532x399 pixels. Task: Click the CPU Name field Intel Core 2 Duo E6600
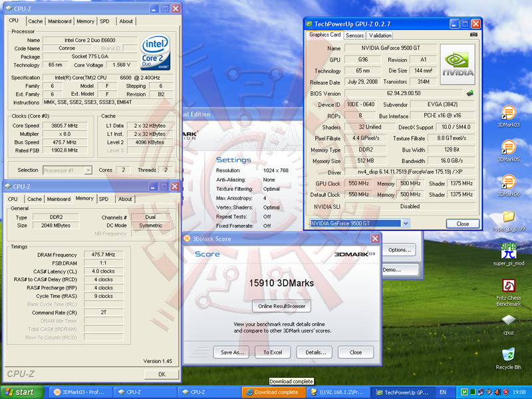click(x=90, y=40)
